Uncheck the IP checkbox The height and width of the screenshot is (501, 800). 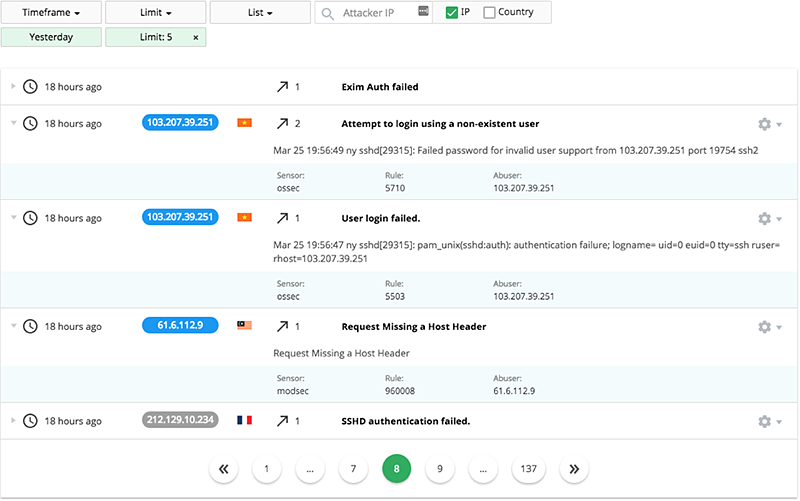[452, 13]
